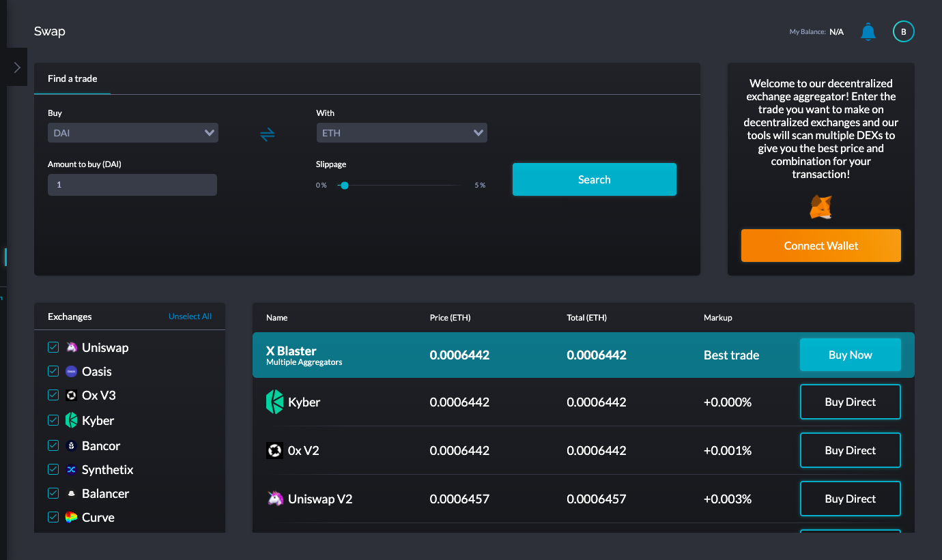The height and width of the screenshot is (560, 942).
Task: Click the 0x V2 logo in results
Action: 274,450
